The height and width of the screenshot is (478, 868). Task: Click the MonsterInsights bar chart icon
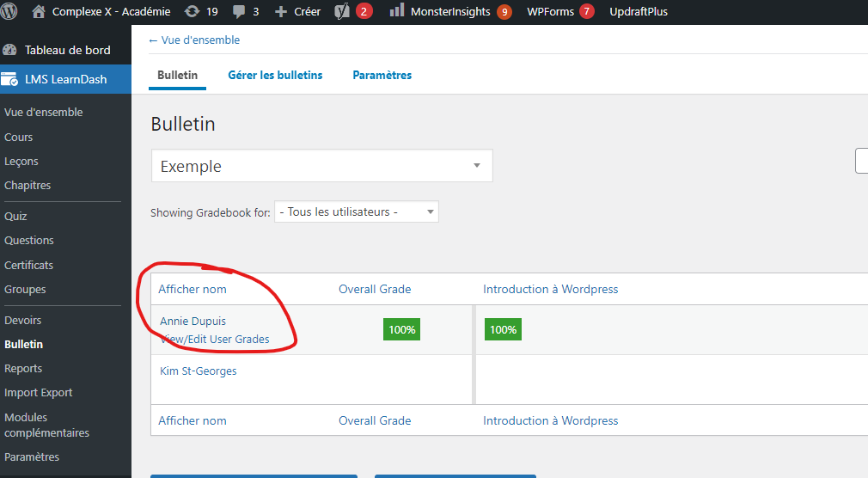396,10
